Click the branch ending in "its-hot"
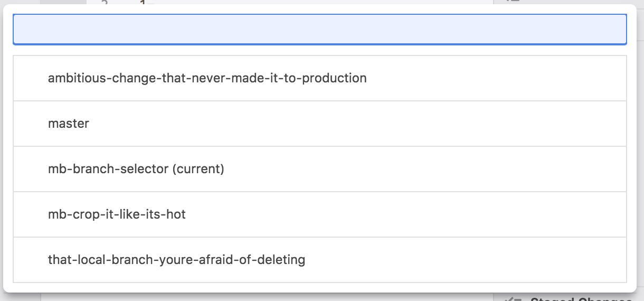The image size is (644, 301). [117, 214]
